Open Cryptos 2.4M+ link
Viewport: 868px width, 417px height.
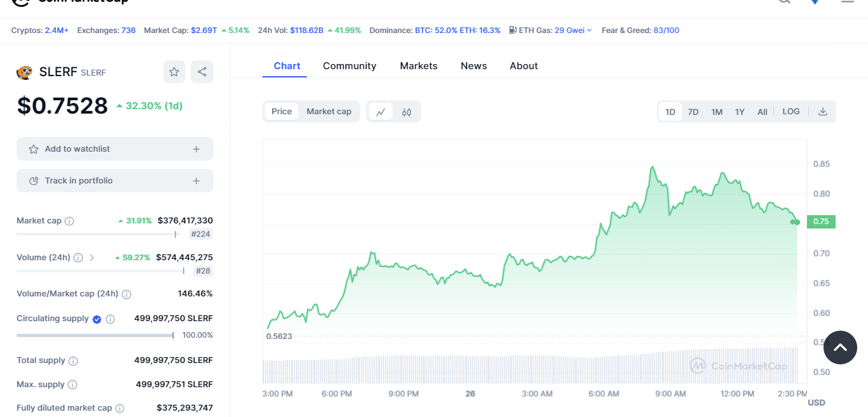click(57, 30)
